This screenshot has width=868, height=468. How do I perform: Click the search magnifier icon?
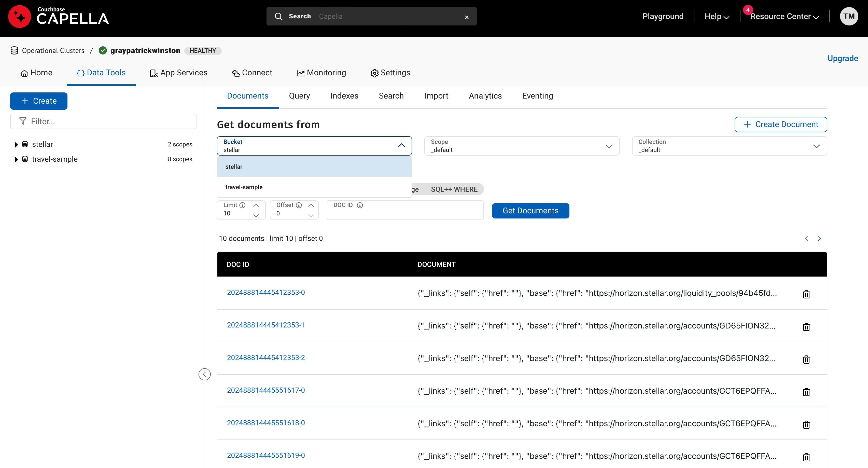pos(278,16)
